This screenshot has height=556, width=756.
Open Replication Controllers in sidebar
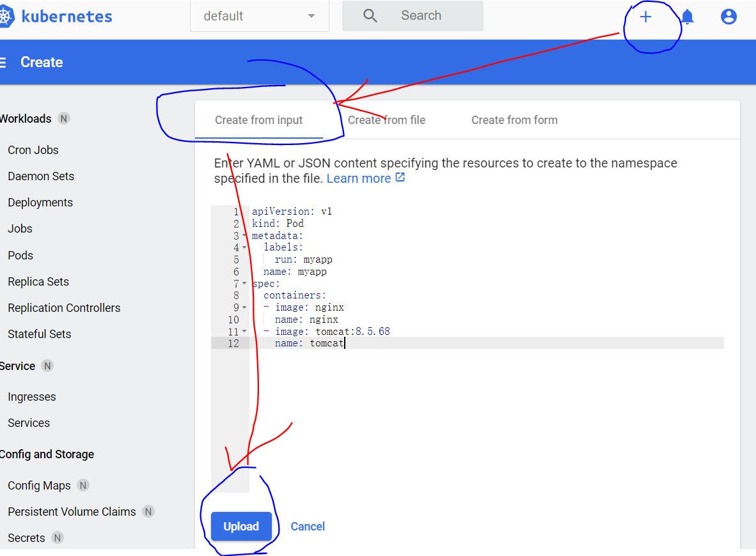(64, 308)
